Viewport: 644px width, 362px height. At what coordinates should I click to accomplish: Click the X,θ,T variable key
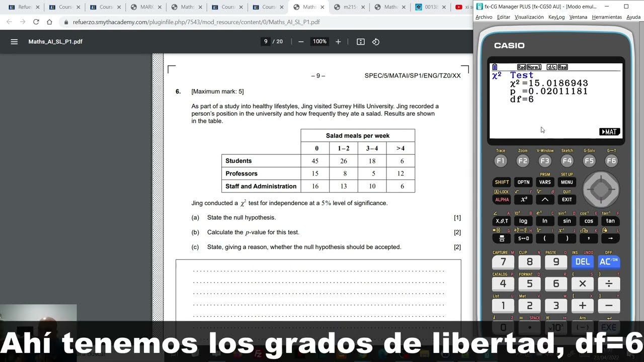pyautogui.click(x=502, y=221)
